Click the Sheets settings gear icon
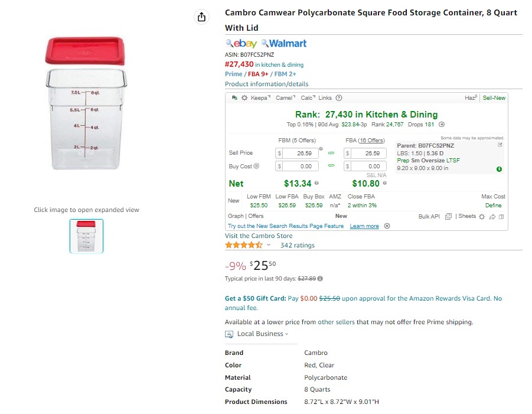 pos(482,217)
